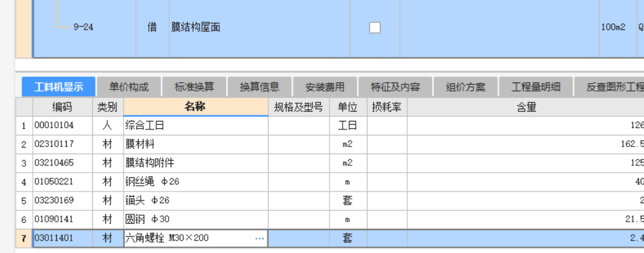Select the 膜结构附件 name cell

tap(195, 163)
